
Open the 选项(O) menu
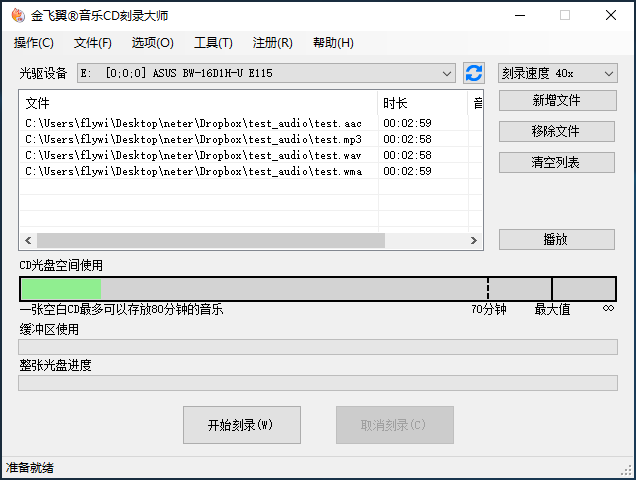tap(153, 43)
